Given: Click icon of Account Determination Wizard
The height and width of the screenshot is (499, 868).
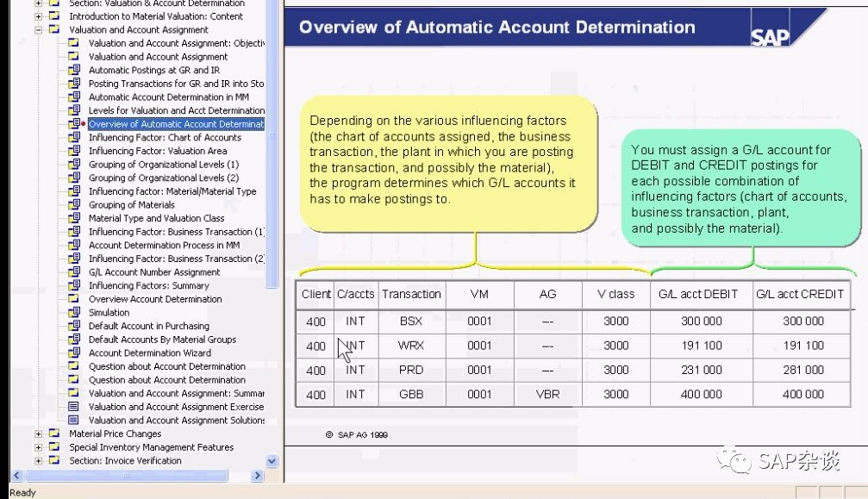Looking at the screenshot, I should click(x=73, y=352).
